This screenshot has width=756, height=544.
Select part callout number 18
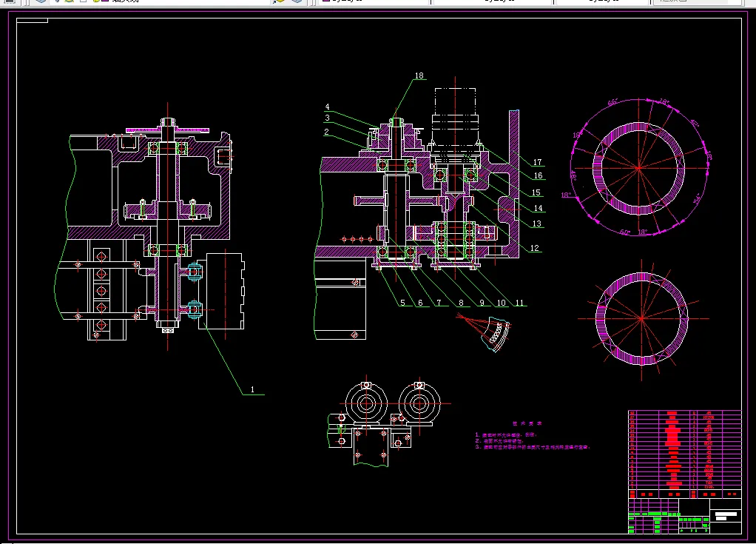coord(419,75)
